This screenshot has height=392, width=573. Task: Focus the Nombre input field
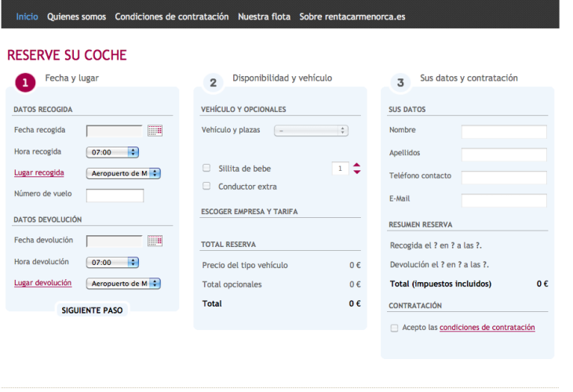[504, 132]
